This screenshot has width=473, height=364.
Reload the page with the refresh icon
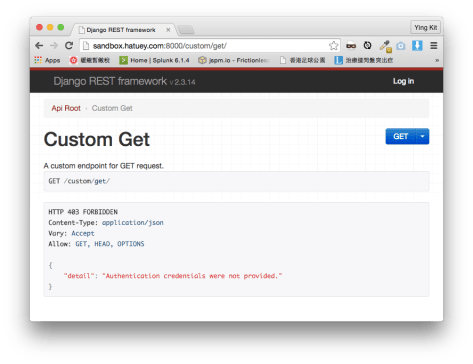coord(69,45)
